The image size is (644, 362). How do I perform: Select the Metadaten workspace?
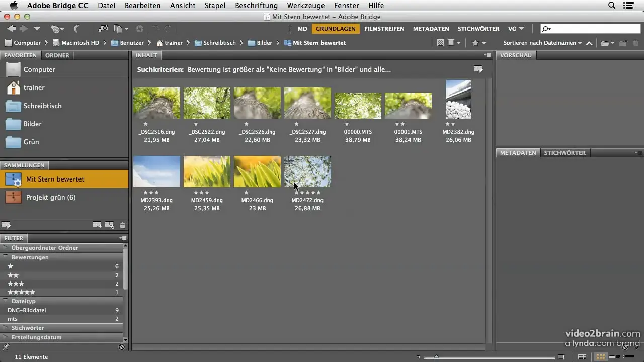point(431,29)
